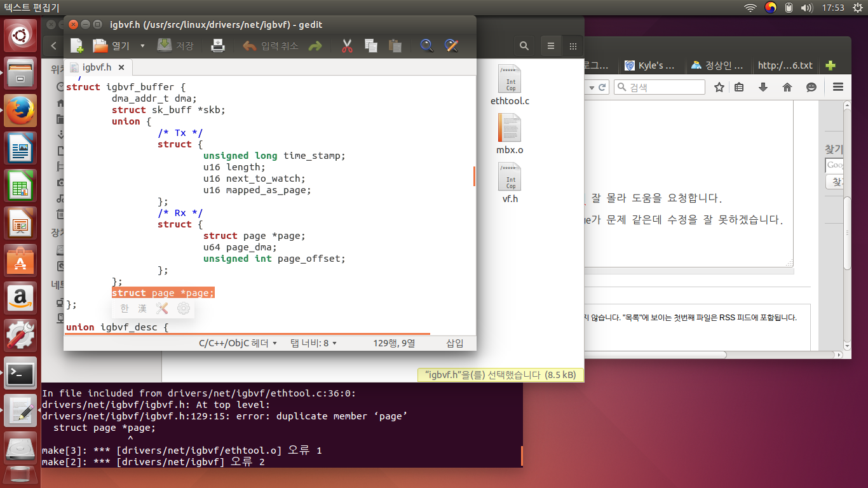The height and width of the screenshot is (488, 868).
Task: Click the Google search box in page sidebar
Action: pos(834,165)
